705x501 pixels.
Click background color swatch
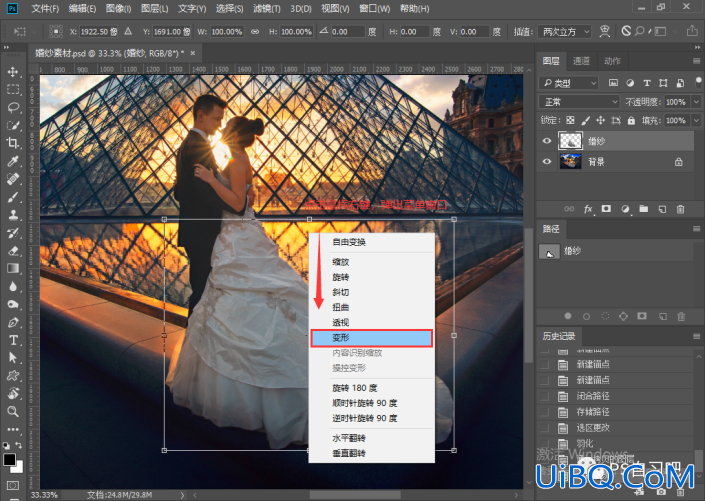pyautogui.click(x=18, y=468)
